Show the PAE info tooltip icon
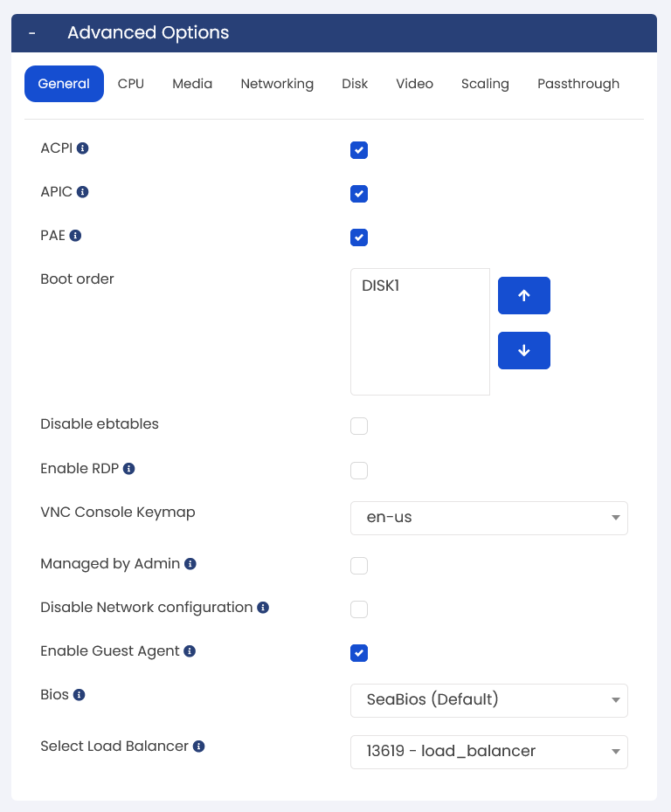This screenshot has height=812, width=671. (x=75, y=236)
